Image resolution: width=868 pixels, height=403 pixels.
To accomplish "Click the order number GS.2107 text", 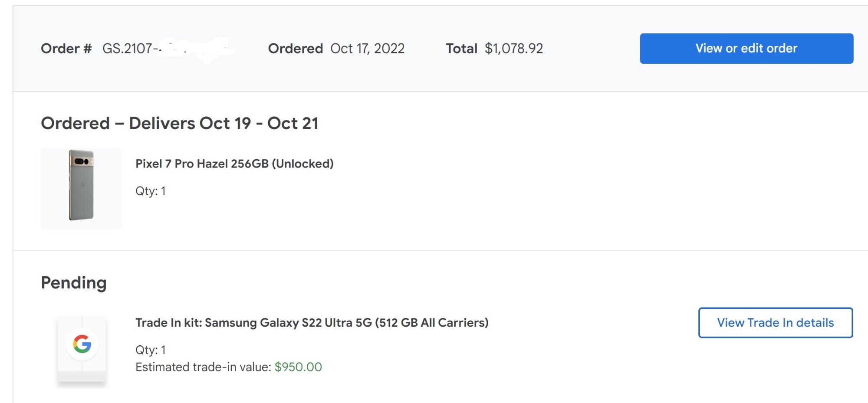I will pyautogui.click(x=130, y=49).
